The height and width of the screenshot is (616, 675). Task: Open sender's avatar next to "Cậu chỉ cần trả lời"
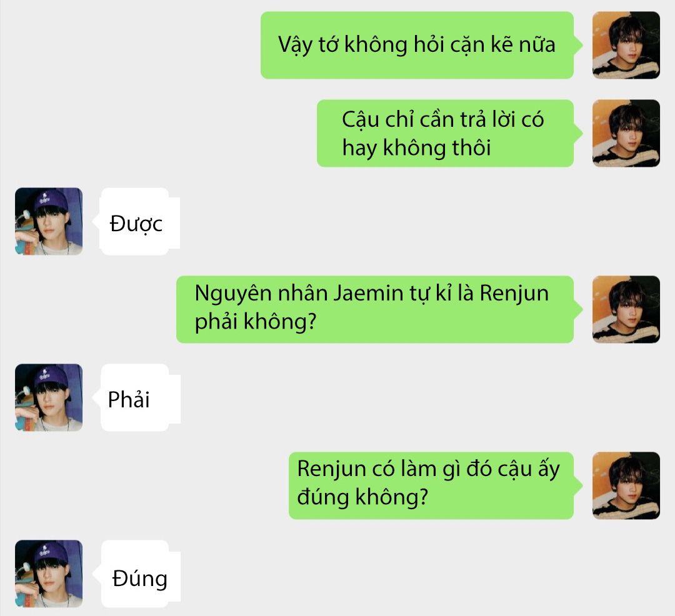pos(626,133)
